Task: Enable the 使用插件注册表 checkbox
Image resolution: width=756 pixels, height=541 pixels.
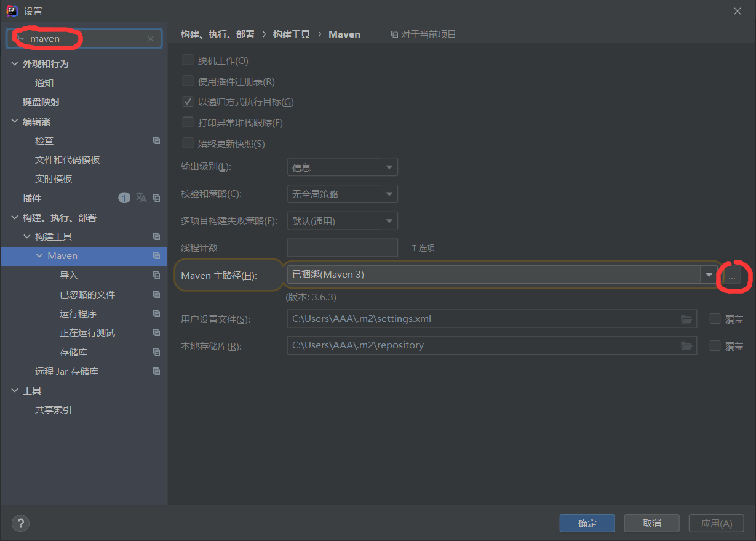Action: [188, 81]
